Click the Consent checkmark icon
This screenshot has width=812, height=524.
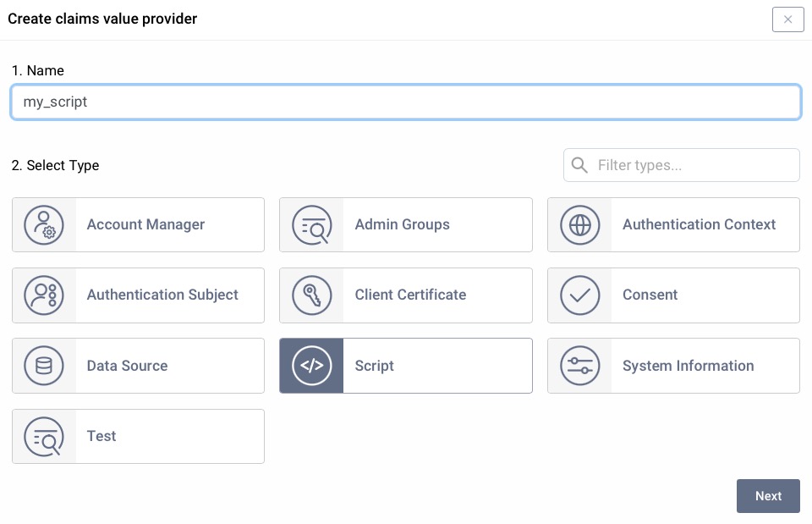point(580,295)
